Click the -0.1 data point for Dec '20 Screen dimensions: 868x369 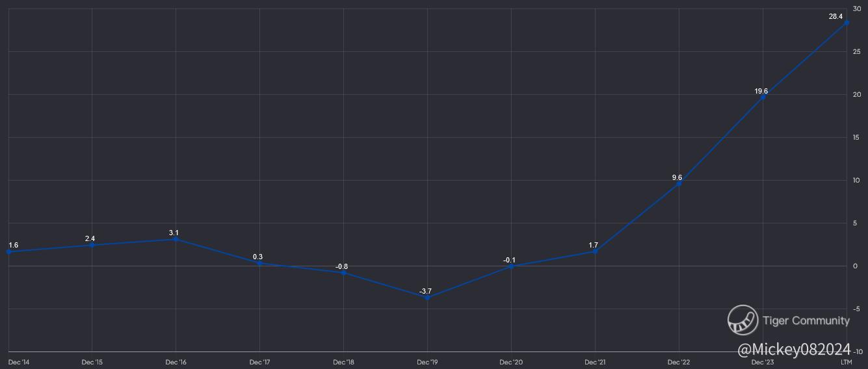click(511, 266)
